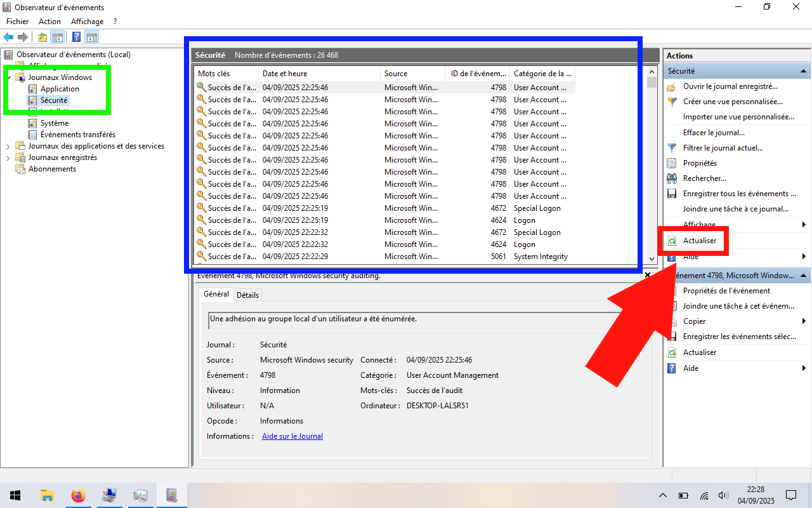812x508 pixels.
Task: Open the ? help menu
Action: 115,22
